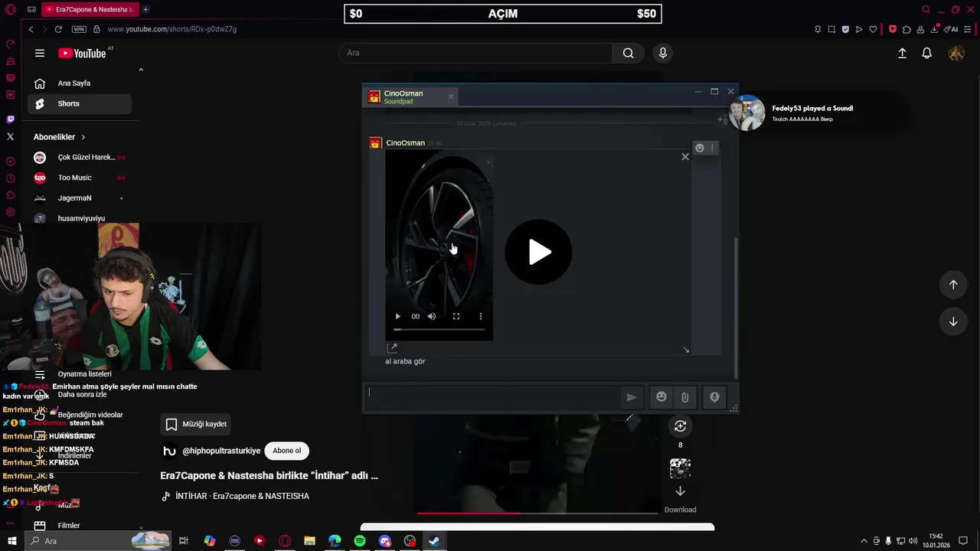Invite friend to chat icon
Viewport: 980px width, 551px height.
[721, 119]
